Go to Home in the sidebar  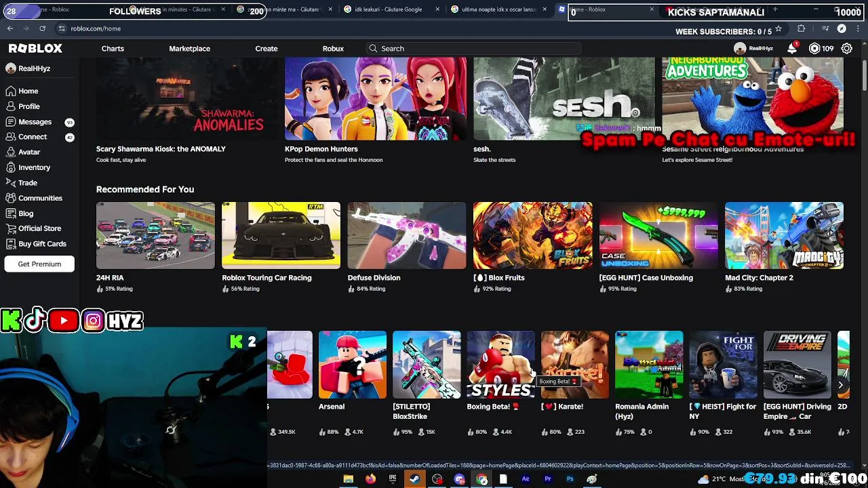[x=28, y=91]
